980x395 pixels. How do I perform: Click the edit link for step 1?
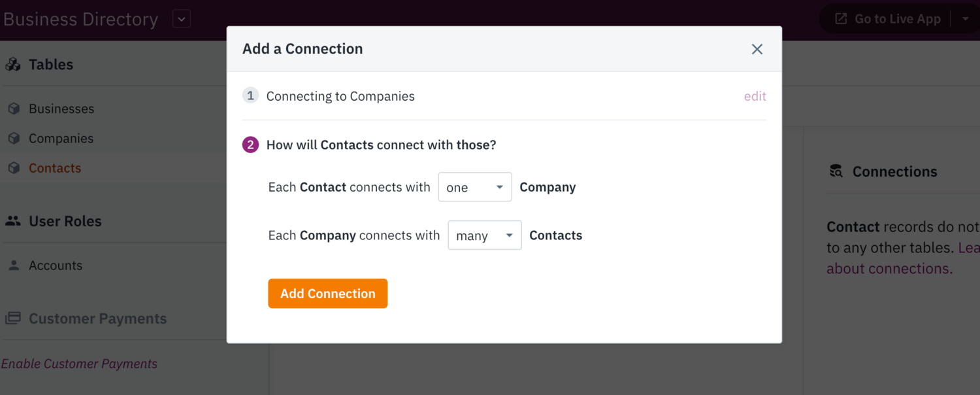point(755,96)
